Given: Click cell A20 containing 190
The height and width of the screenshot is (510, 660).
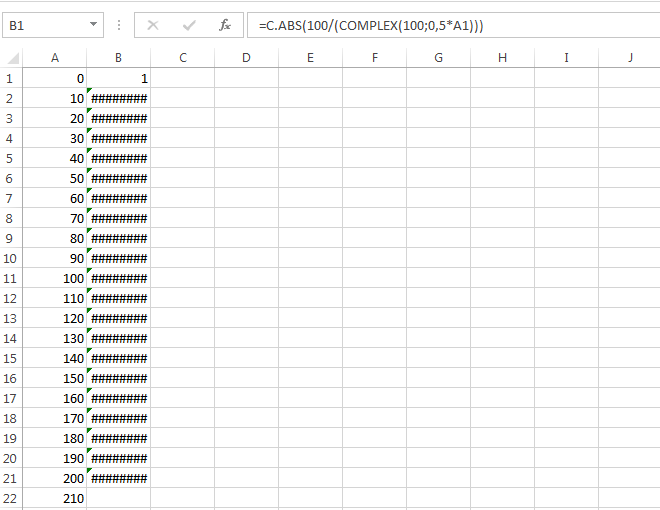Looking at the screenshot, I should point(55,458).
